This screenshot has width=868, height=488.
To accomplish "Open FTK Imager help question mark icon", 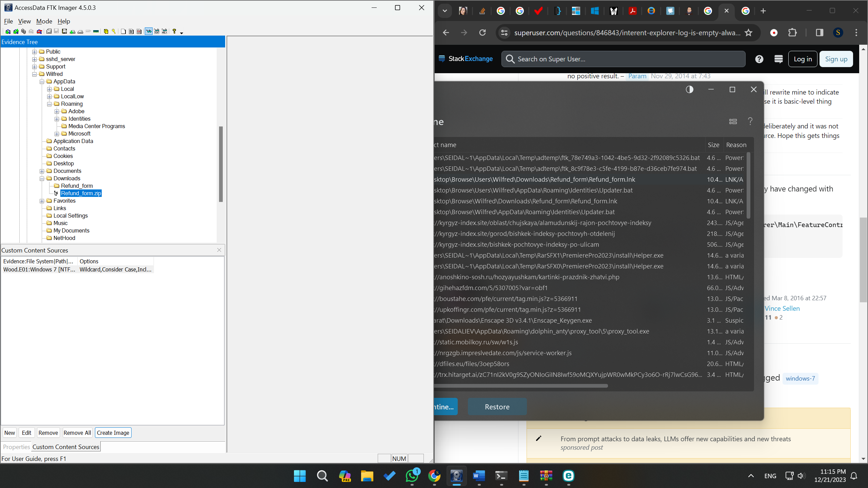I will coord(174,32).
